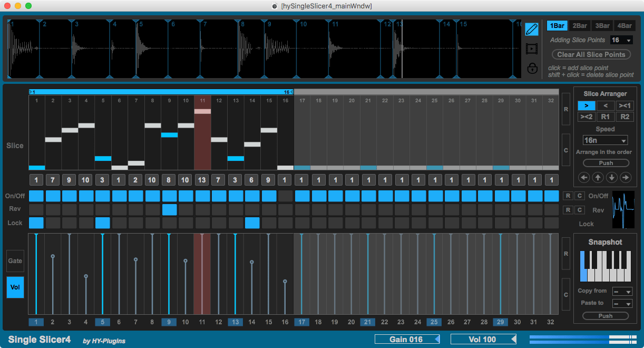Screen dimensions: 644x348
Task: Open the Adding Slice Points dropdown
Action: (x=621, y=40)
